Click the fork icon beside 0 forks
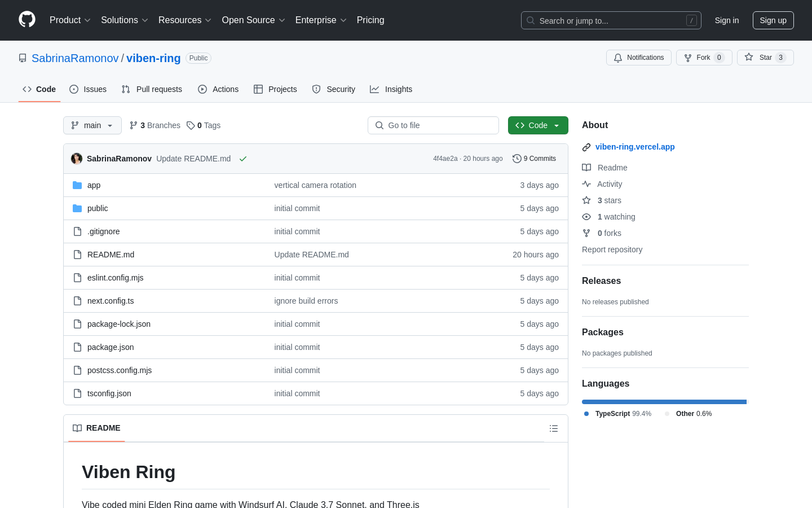This screenshot has height=508, width=812. (586, 233)
